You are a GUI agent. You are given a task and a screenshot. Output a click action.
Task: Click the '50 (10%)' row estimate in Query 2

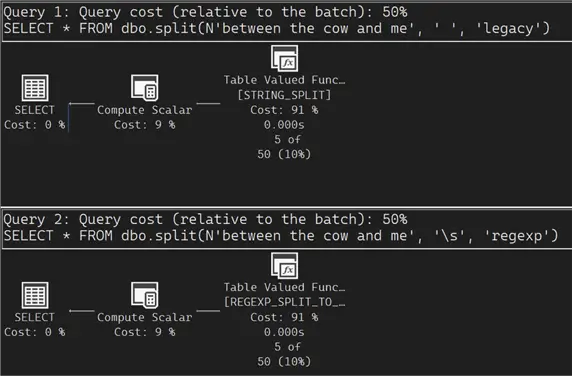(284, 362)
